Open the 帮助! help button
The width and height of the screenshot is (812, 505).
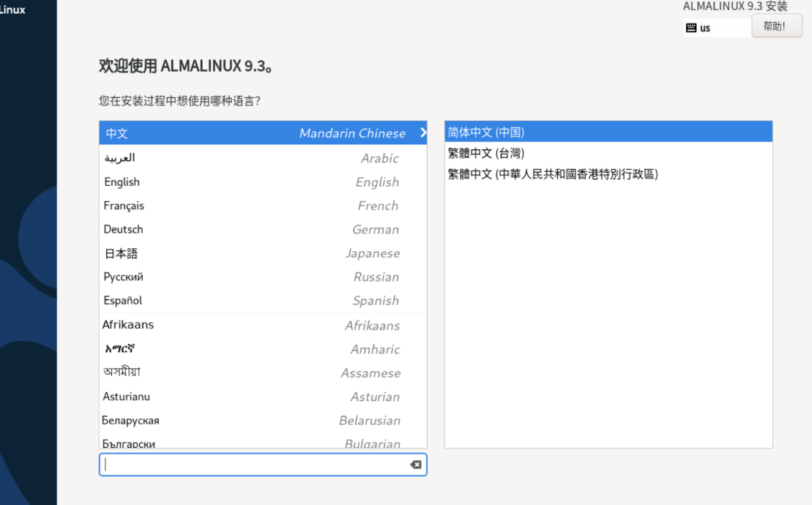pyautogui.click(x=776, y=26)
